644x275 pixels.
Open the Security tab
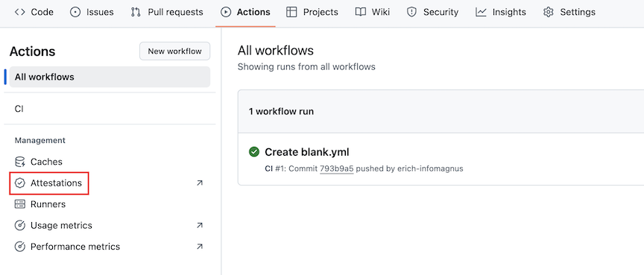coord(432,13)
